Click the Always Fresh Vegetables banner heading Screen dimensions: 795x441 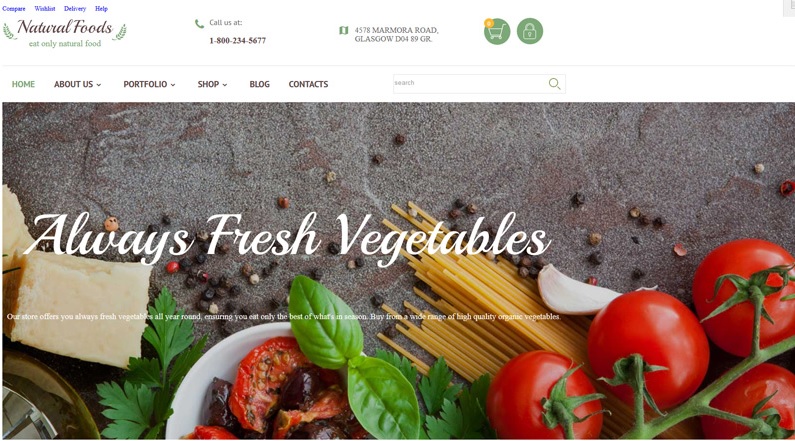pyautogui.click(x=287, y=238)
